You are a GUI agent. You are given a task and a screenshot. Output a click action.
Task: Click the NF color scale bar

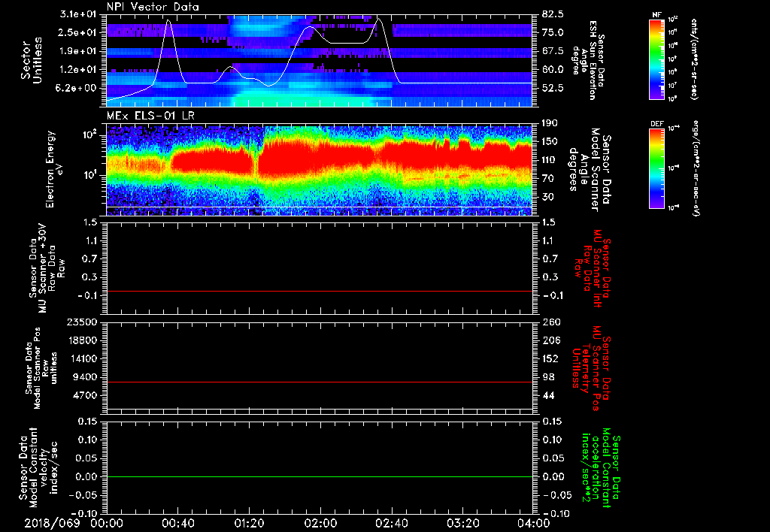click(x=657, y=59)
